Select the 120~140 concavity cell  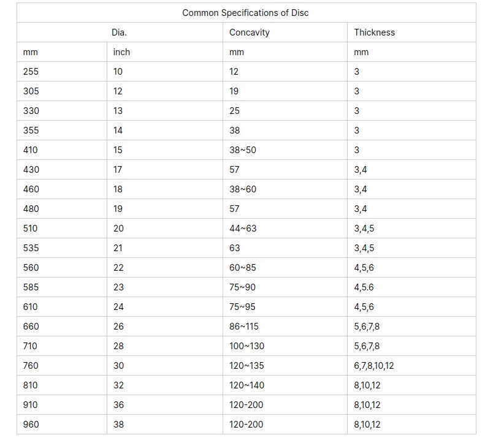[x=246, y=385]
